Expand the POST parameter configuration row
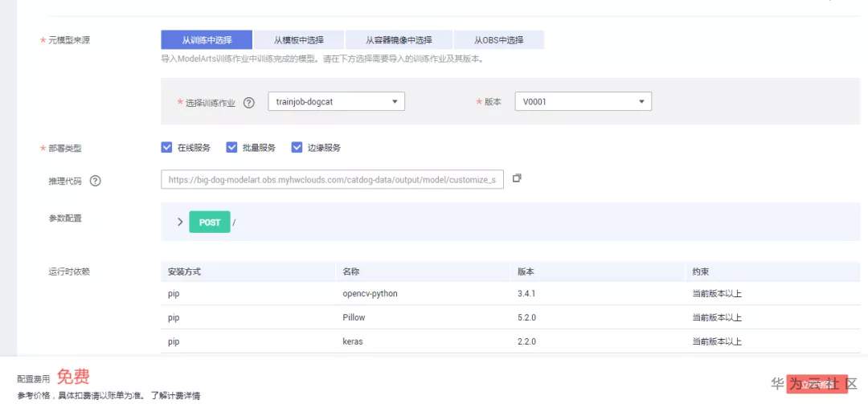 (180, 222)
